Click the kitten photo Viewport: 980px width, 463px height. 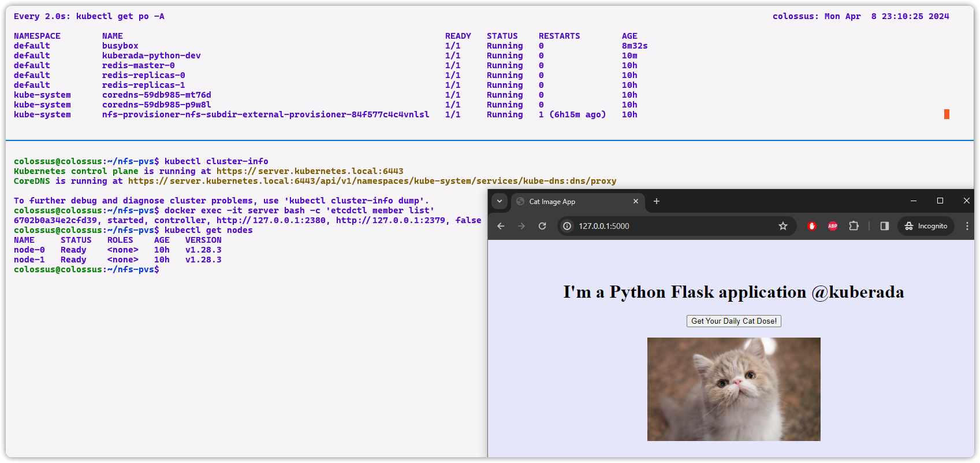(733, 389)
